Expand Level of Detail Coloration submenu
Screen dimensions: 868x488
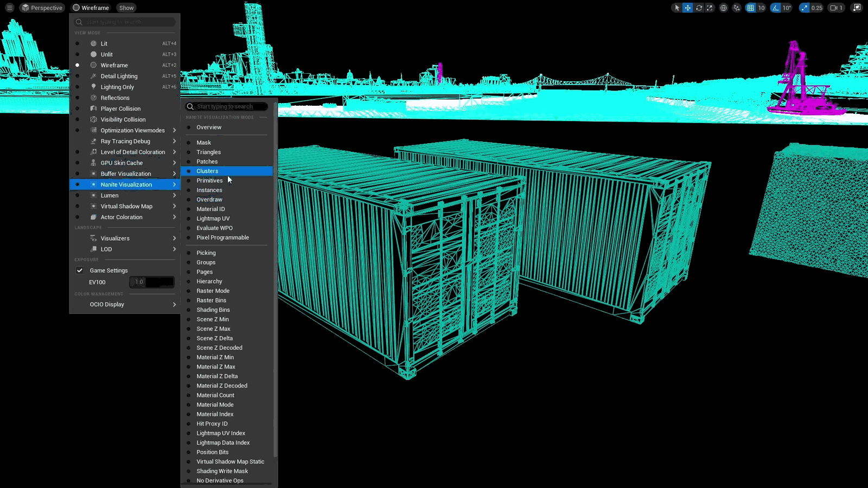(125, 152)
